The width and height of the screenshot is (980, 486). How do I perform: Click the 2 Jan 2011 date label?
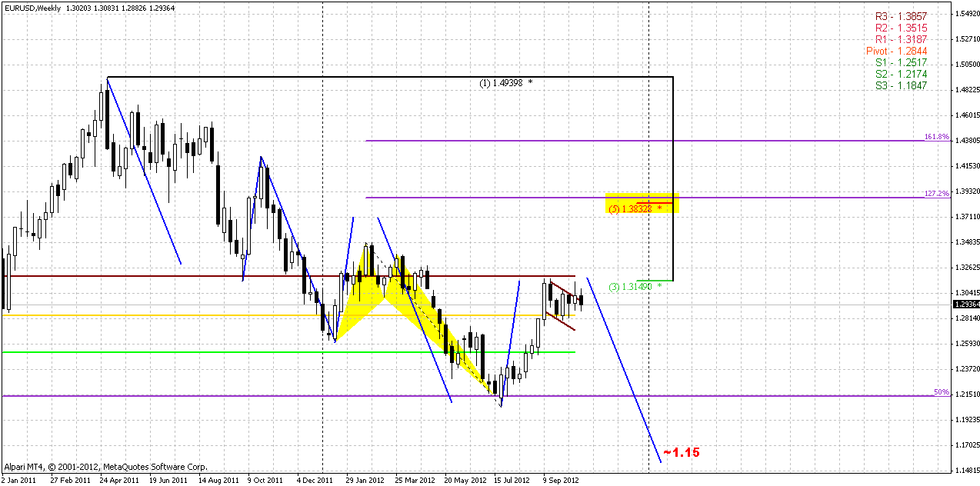(x=20, y=481)
